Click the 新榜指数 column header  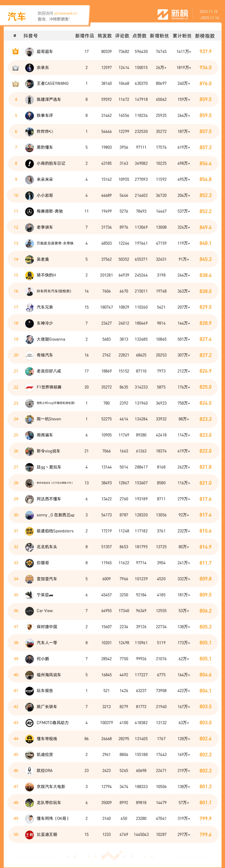[205, 36]
